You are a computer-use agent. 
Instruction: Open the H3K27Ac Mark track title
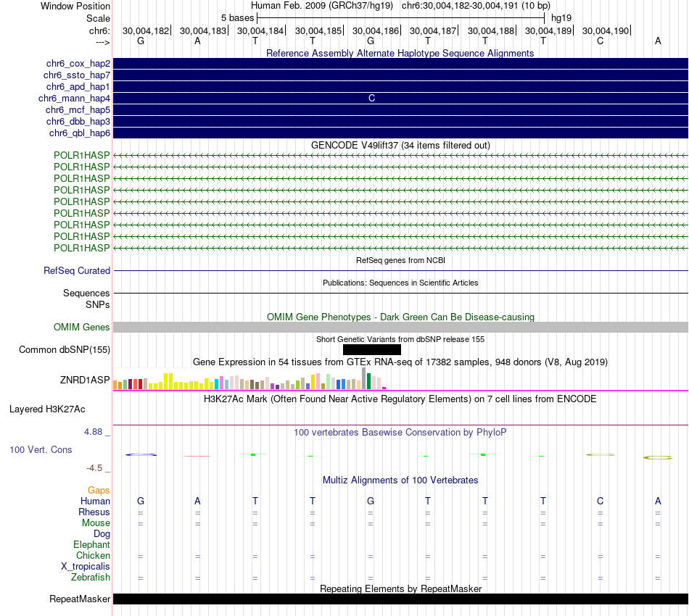click(400, 399)
